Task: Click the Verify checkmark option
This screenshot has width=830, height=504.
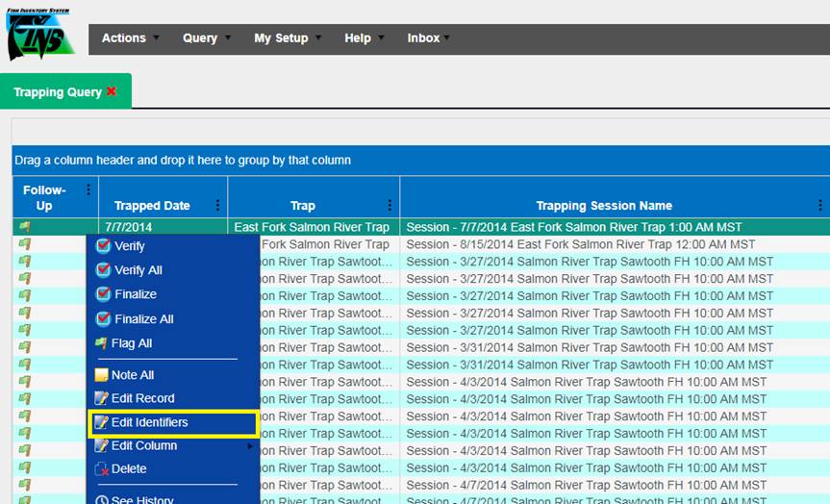Action: (x=129, y=246)
